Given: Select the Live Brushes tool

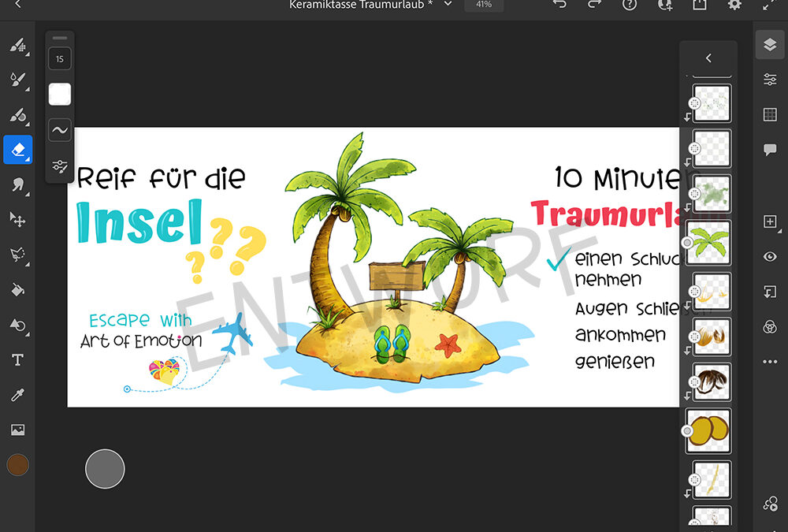Looking at the screenshot, I should click(17, 80).
